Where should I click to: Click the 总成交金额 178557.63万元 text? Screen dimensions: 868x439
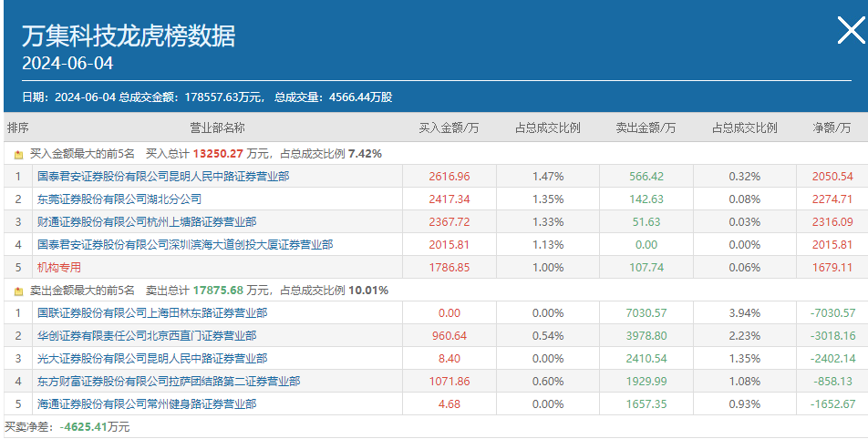(192, 97)
